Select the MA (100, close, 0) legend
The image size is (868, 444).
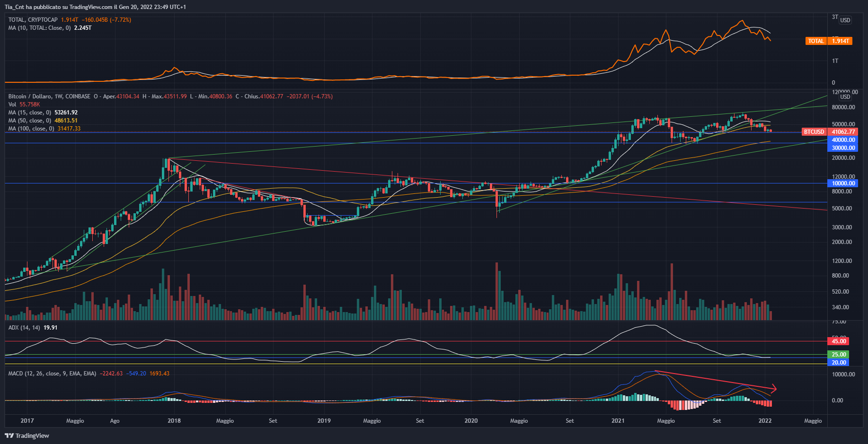pos(31,129)
